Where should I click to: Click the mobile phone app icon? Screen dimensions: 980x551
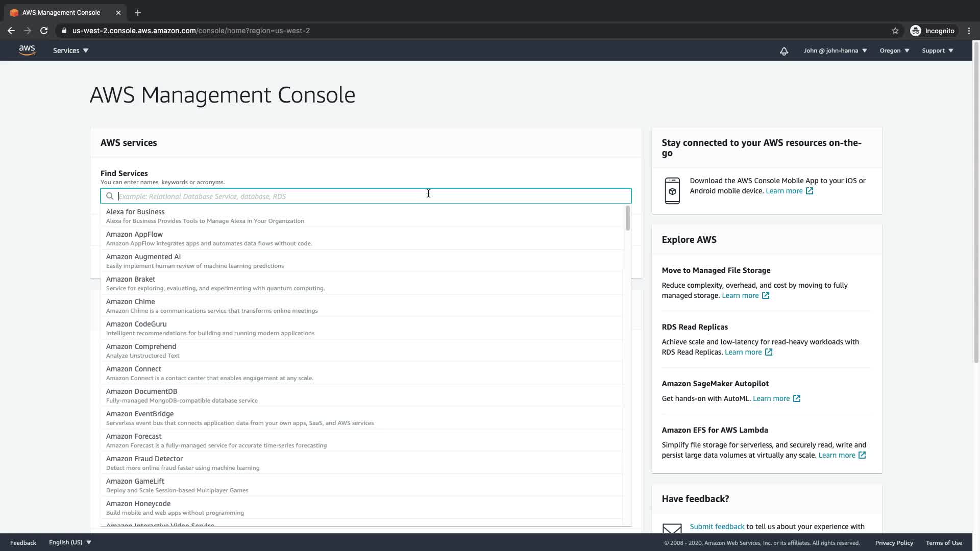(672, 191)
